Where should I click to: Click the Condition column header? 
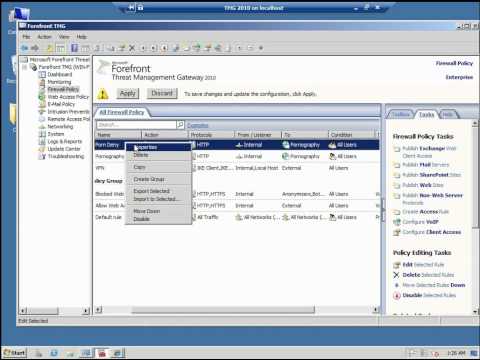(x=352, y=135)
